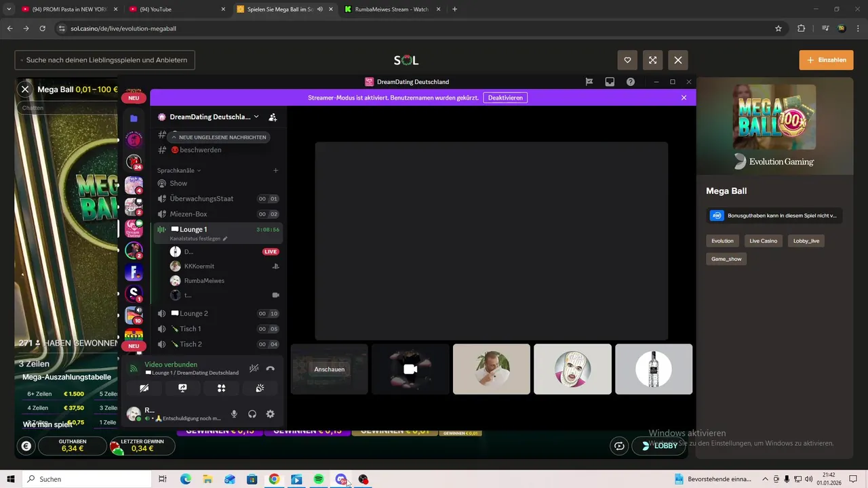Open browser extensions puzzle icon

802,28
